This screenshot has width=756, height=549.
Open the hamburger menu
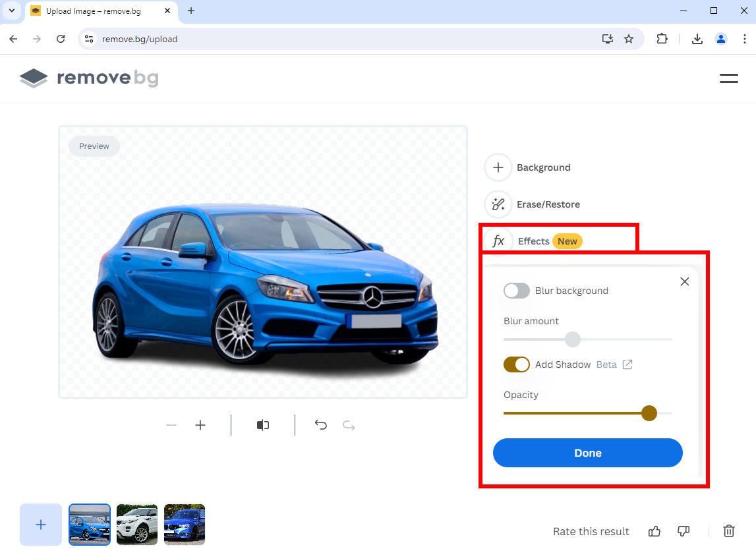(x=728, y=78)
